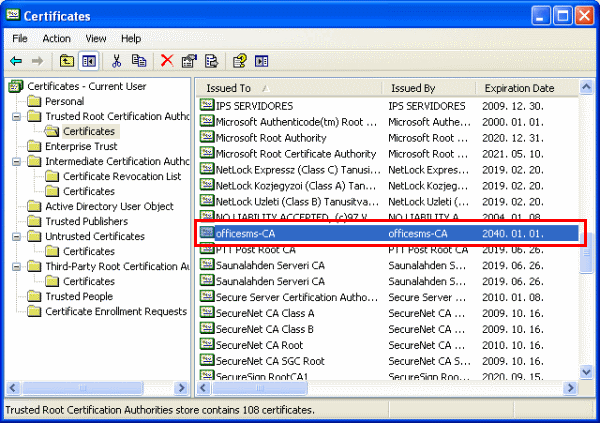The image size is (600, 423).
Task: Open the File menu
Action: pyautogui.click(x=20, y=39)
